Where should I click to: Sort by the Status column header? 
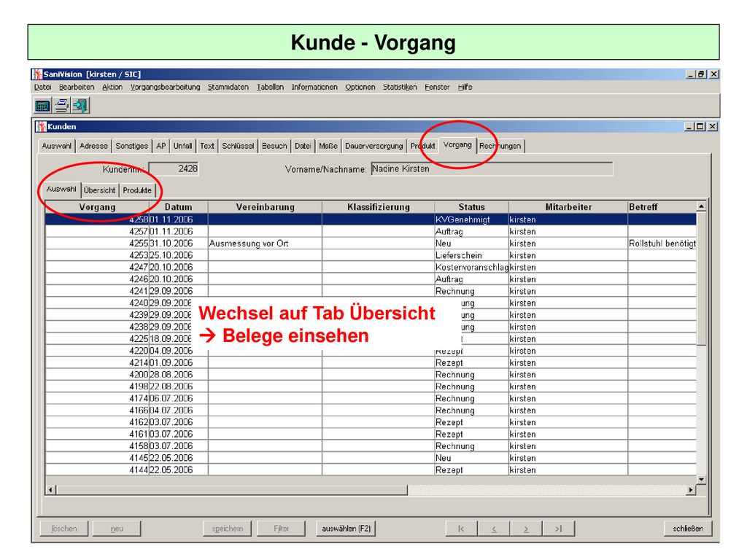pos(472,207)
